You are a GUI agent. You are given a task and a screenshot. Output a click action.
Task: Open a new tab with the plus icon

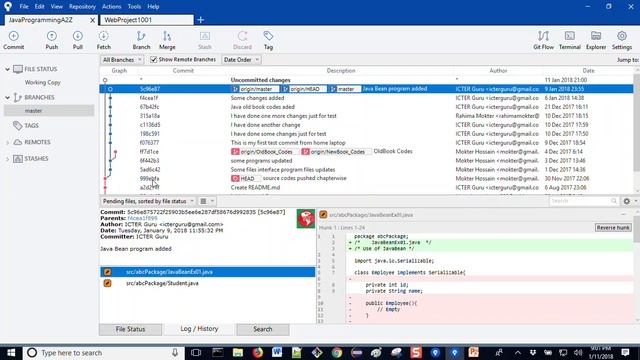[200, 20]
